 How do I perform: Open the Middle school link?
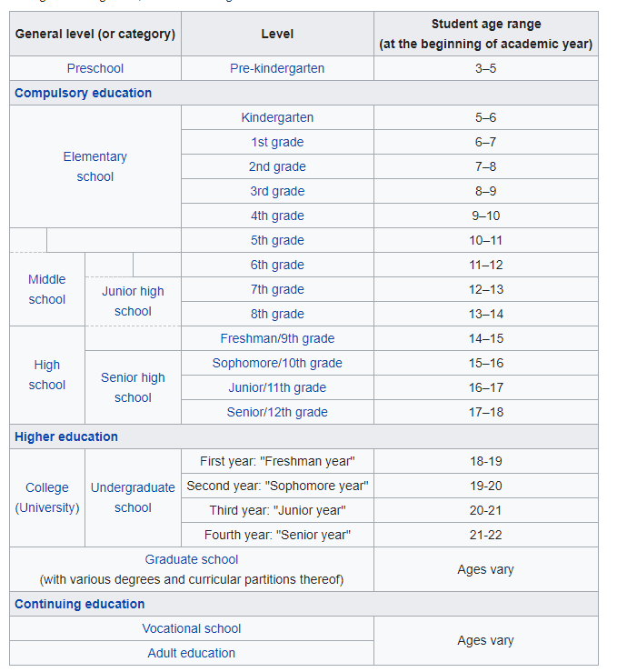(x=47, y=289)
